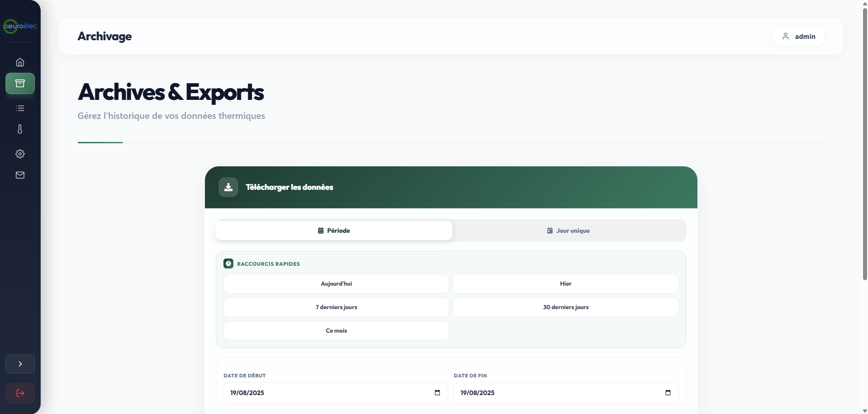Image resolution: width=868 pixels, height=414 pixels.
Task: Click the Archives & Exports title
Action: point(171,92)
